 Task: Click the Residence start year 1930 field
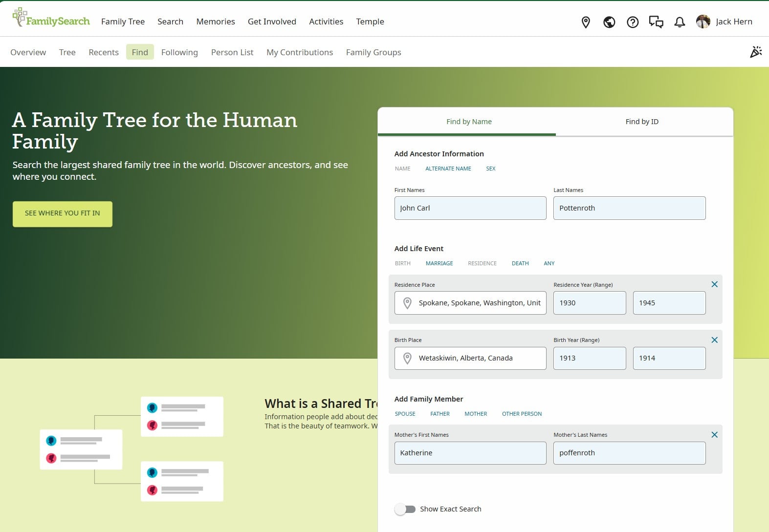click(x=590, y=303)
